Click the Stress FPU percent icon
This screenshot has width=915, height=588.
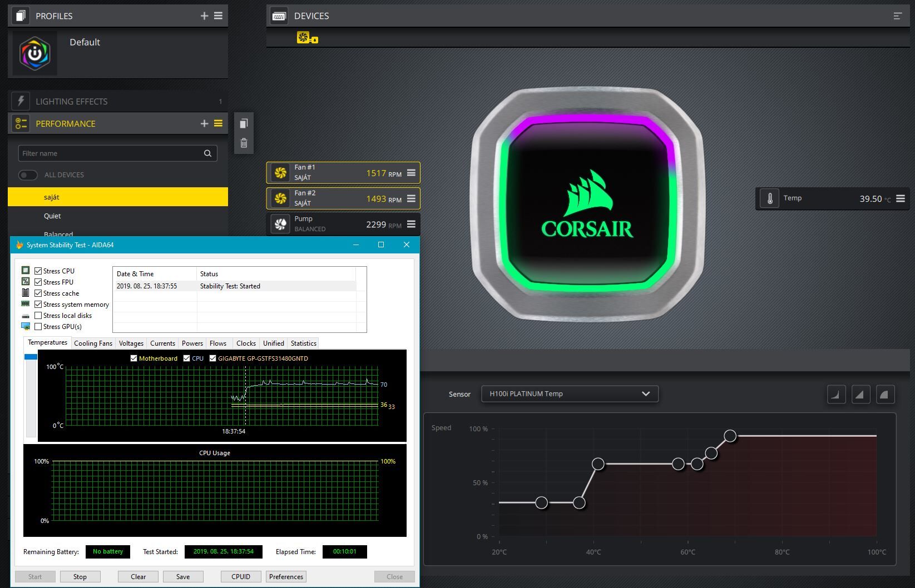(26, 281)
